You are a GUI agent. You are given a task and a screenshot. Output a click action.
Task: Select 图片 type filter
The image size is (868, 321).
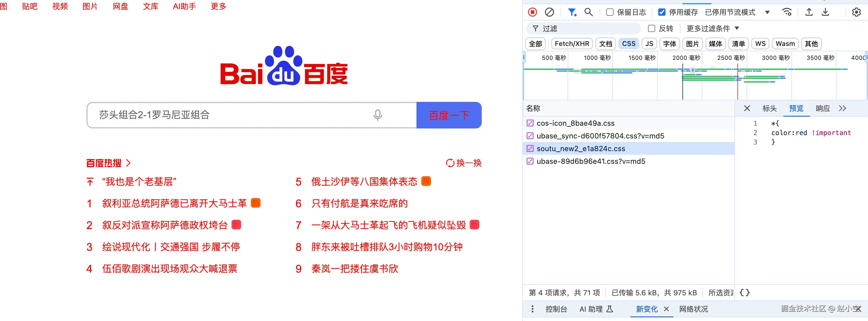point(692,44)
